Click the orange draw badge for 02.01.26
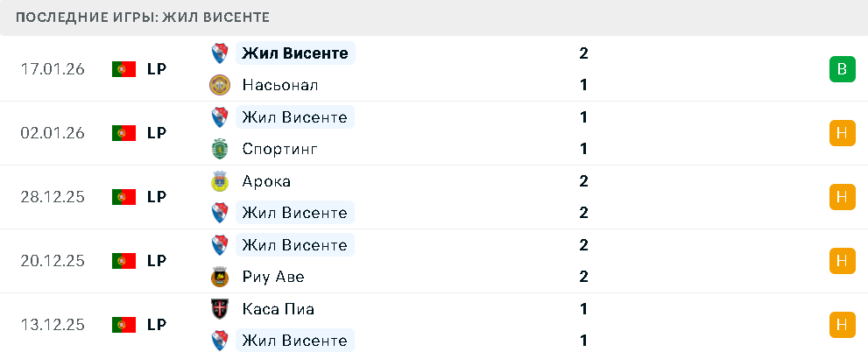 coord(842,133)
